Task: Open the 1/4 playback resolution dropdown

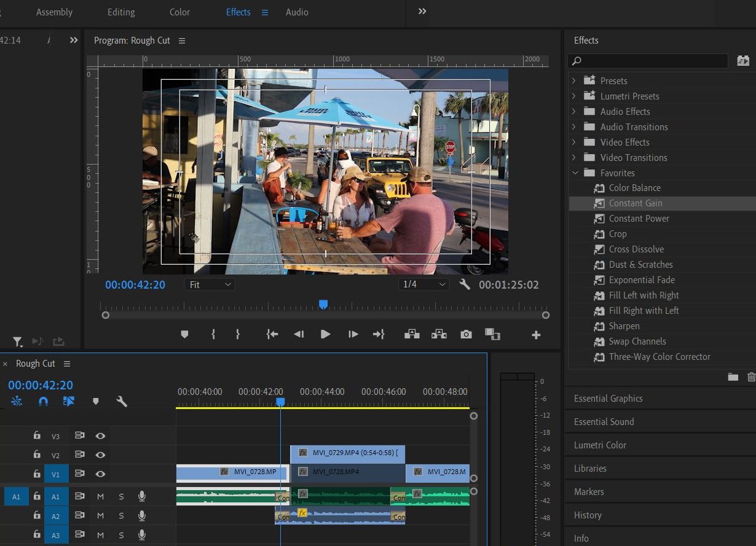Action: coord(423,284)
